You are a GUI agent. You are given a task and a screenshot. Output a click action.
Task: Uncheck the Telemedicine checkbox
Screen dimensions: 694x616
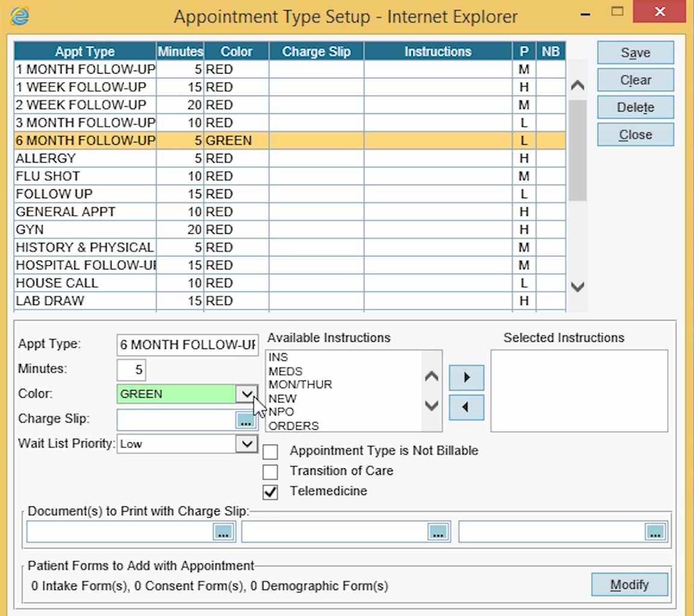[x=270, y=492]
